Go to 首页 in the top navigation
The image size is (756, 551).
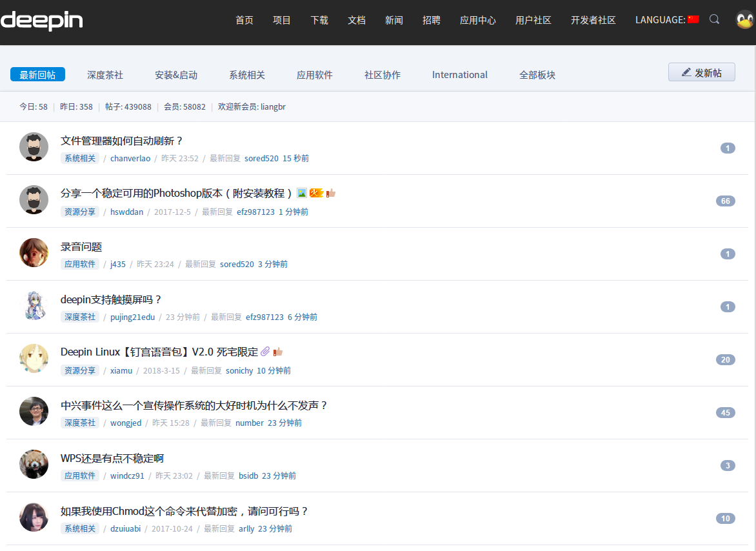(244, 20)
